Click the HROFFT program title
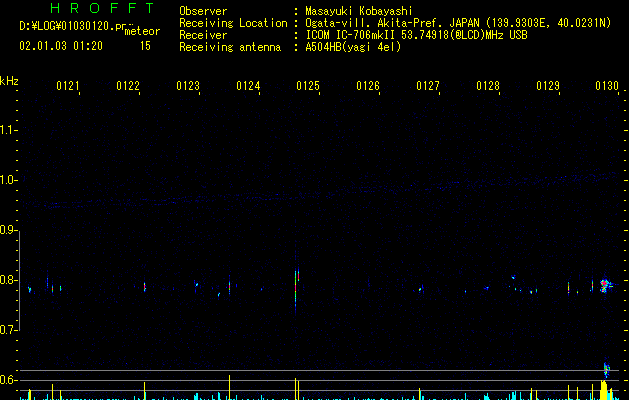 coord(103,8)
